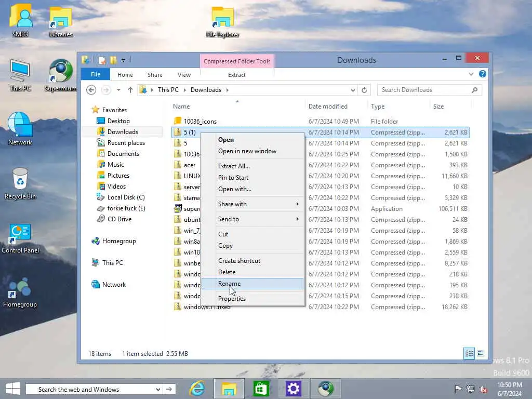This screenshot has width=532, height=399.
Task: Click inside the Search Downloads field
Action: 425,90
